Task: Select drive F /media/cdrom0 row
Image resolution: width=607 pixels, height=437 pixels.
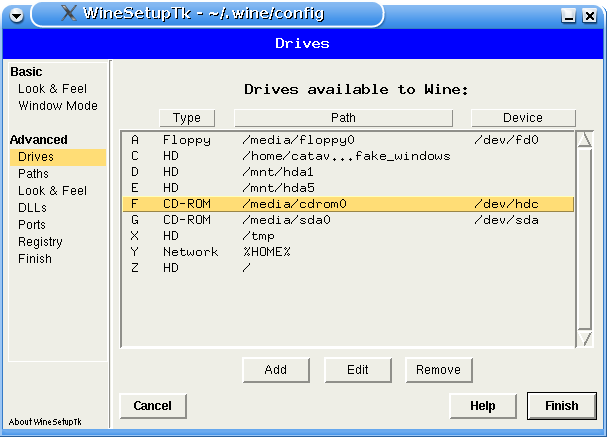Action: 348,204
